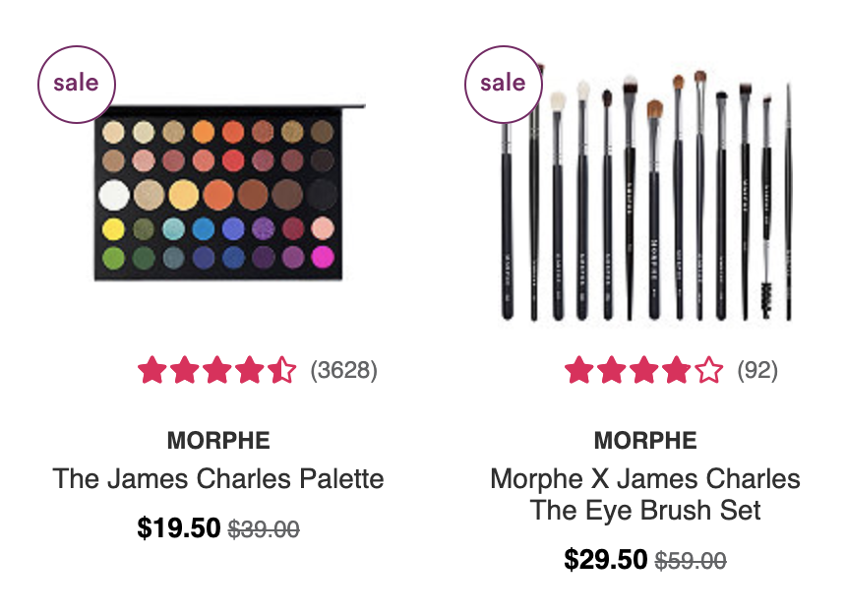Click the sale badge on the palette

click(76, 85)
